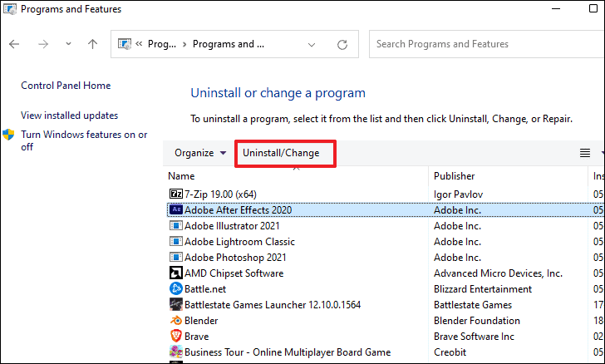Viewport: 605px width, 364px height.
Task: Select the Blender entry
Action: click(x=201, y=321)
